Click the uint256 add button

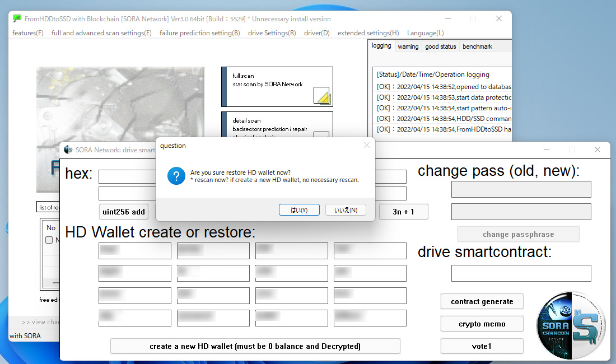pos(124,212)
